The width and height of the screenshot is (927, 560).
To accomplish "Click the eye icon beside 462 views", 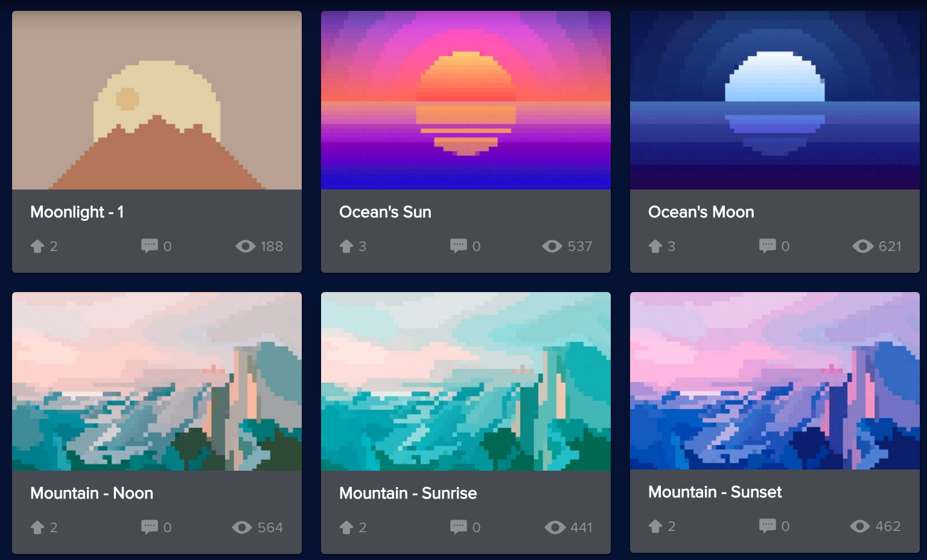I will (x=860, y=526).
